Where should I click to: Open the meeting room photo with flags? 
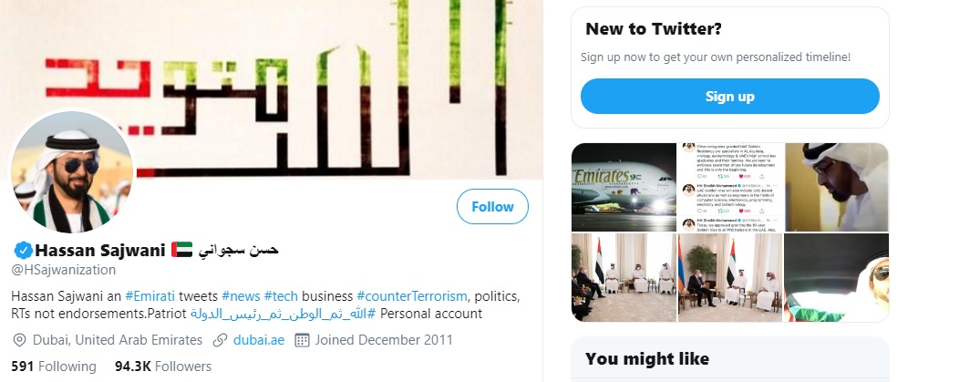(624, 277)
